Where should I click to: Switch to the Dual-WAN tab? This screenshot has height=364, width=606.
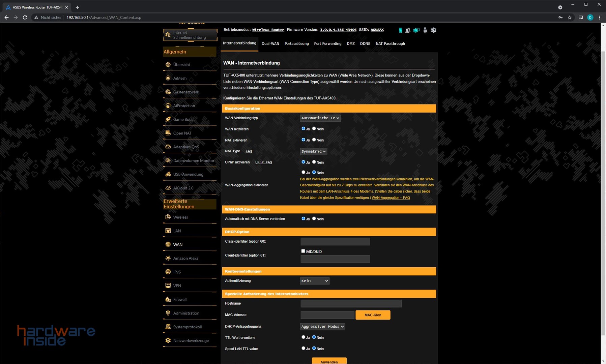(270, 43)
